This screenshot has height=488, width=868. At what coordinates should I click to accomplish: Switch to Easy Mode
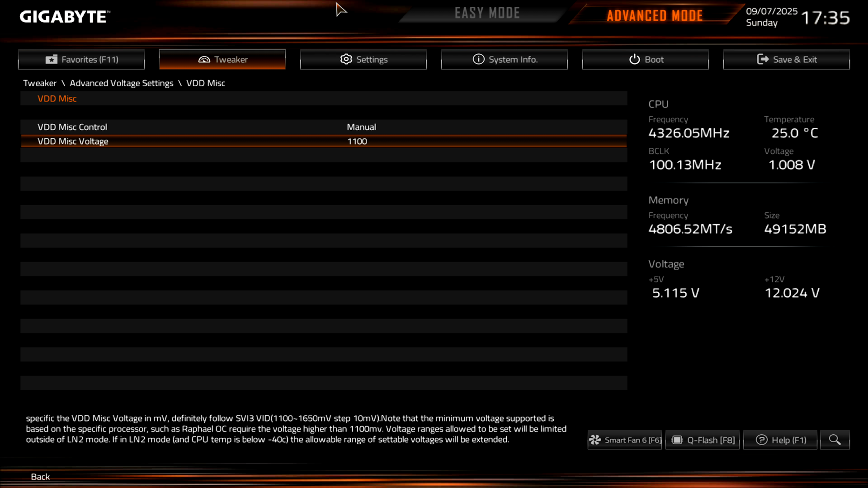click(487, 13)
